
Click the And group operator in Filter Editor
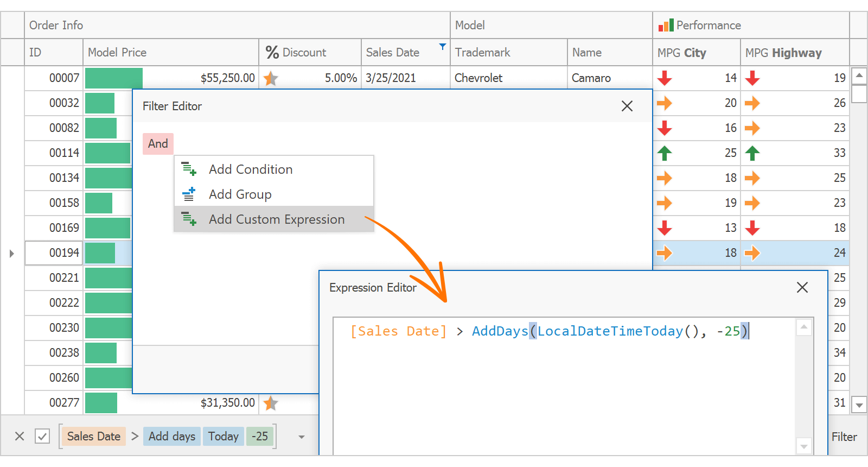pyautogui.click(x=158, y=144)
